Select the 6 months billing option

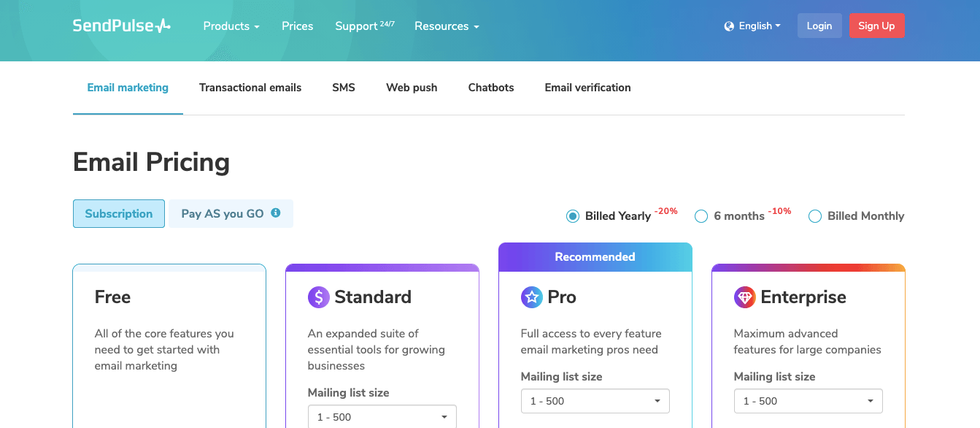click(701, 216)
